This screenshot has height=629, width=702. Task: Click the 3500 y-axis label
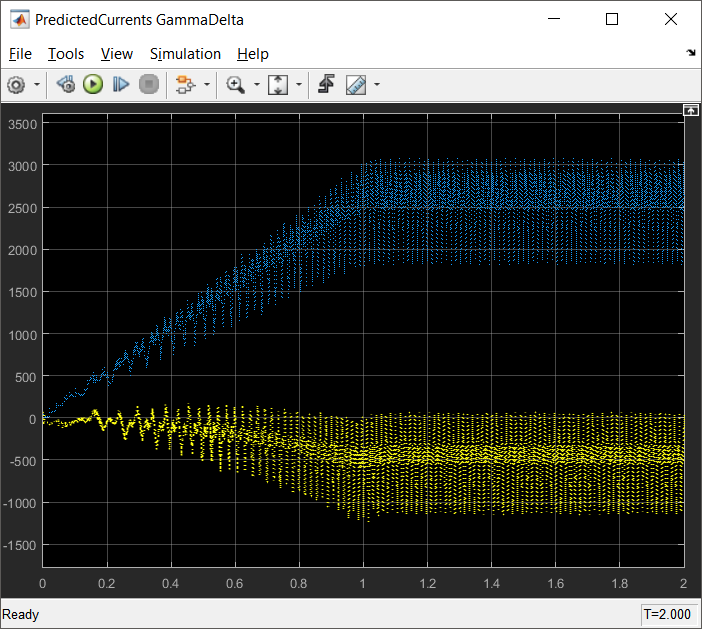(x=22, y=124)
